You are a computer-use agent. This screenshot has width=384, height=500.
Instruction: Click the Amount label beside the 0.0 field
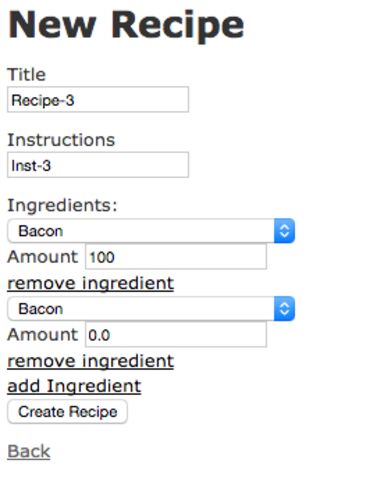42,334
